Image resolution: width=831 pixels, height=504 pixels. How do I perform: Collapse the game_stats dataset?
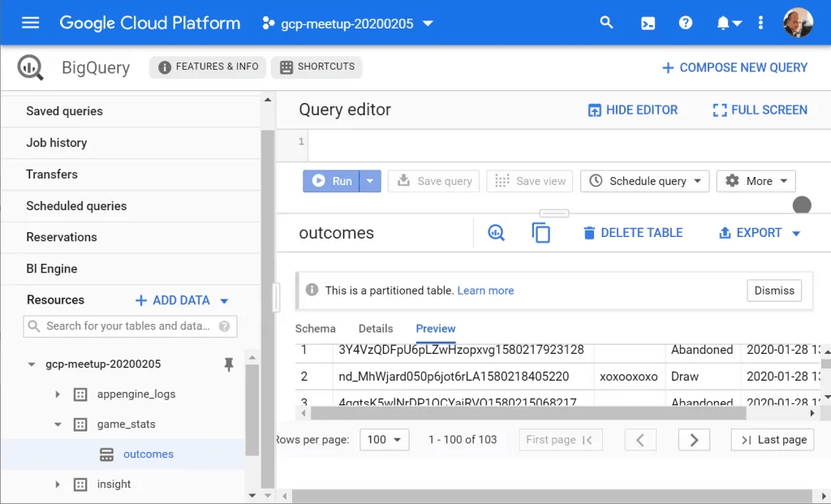click(58, 424)
